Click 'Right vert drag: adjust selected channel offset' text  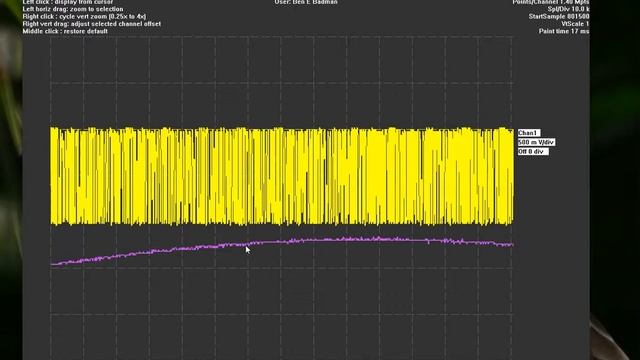pyautogui.click(x=91, y=24)
